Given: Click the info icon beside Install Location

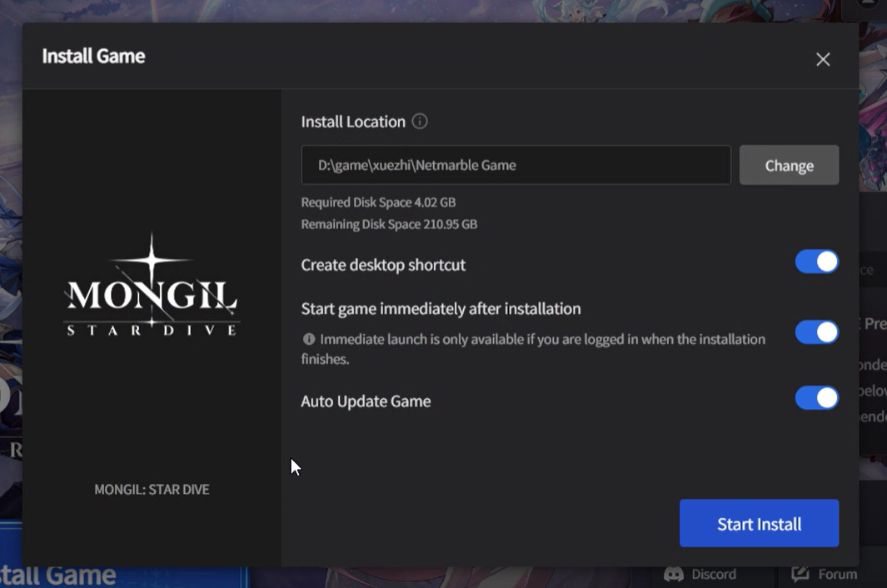Looking at the screenshot, I should (420, 122).
